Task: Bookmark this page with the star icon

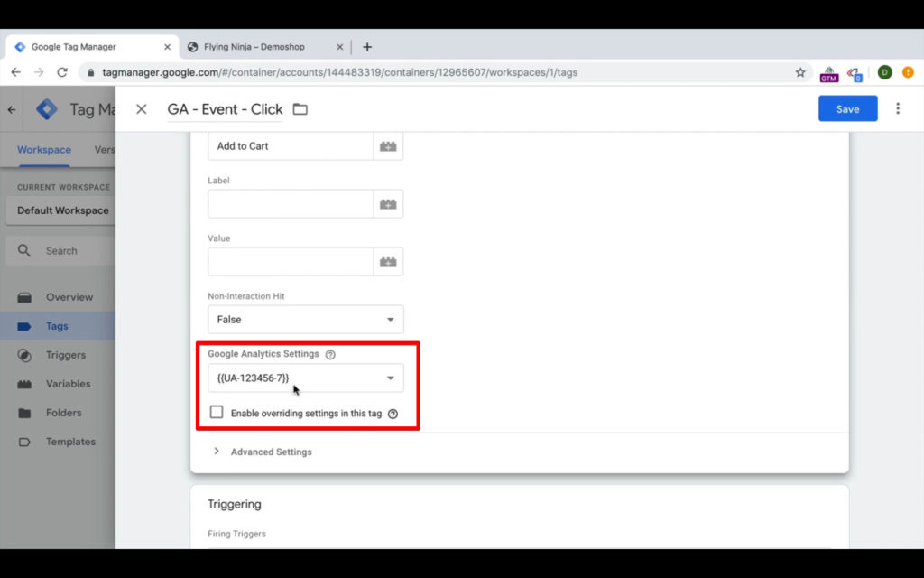Action: [x=800, y=72]
